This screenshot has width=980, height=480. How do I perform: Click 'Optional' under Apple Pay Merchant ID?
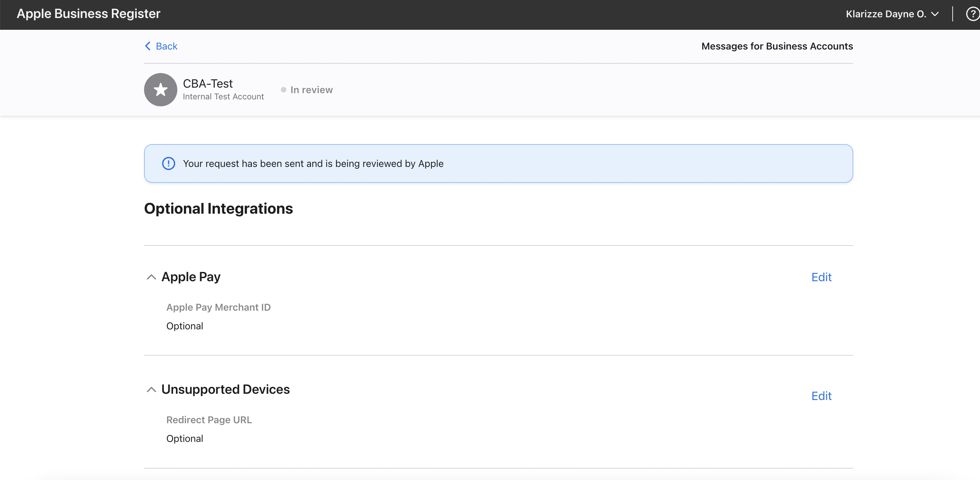(x=185, y=326)
